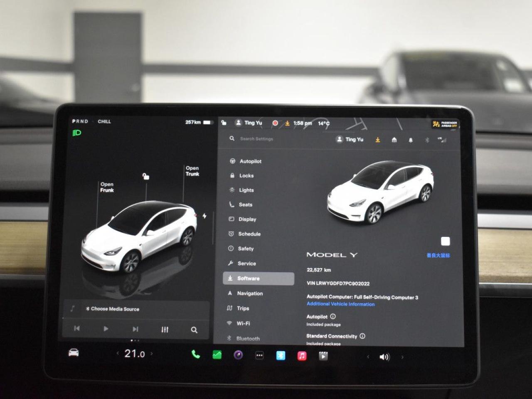Tap the Passenger Airbag Off indicator
The image size is (532, 399).
445,124
